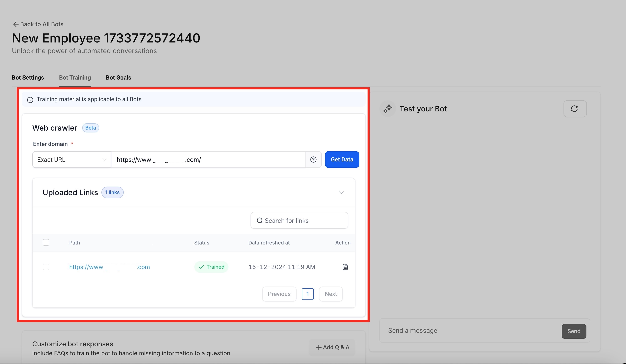Click the info icon on the training material banner
Screen dimensions: 626x364
click(x=30, y=100)
